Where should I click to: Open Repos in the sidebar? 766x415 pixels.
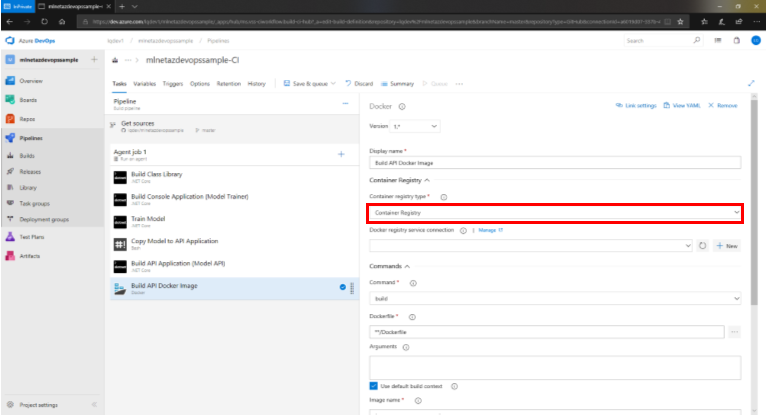pos(29,118)
